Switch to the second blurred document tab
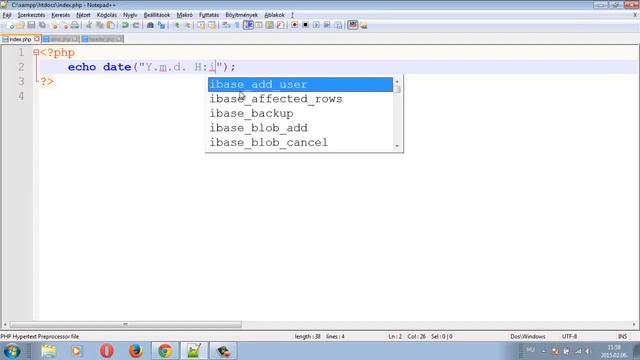 pyautogui.click(x=60, y=39)
